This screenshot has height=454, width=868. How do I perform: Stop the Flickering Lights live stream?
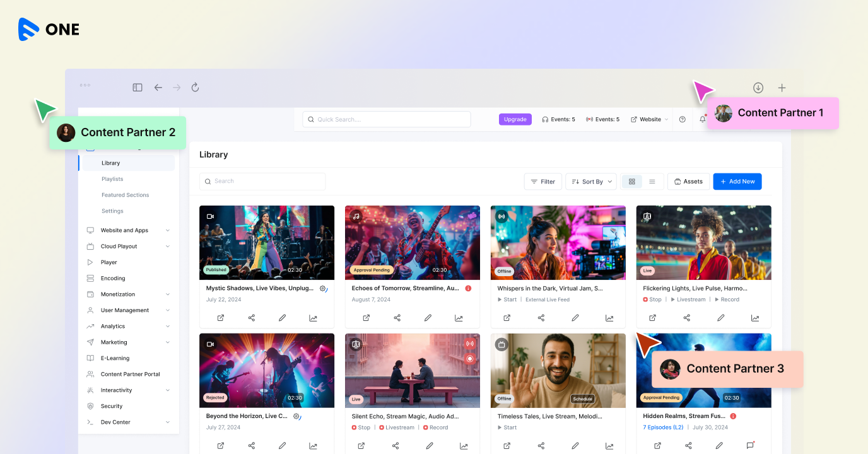tap(652, 300)
